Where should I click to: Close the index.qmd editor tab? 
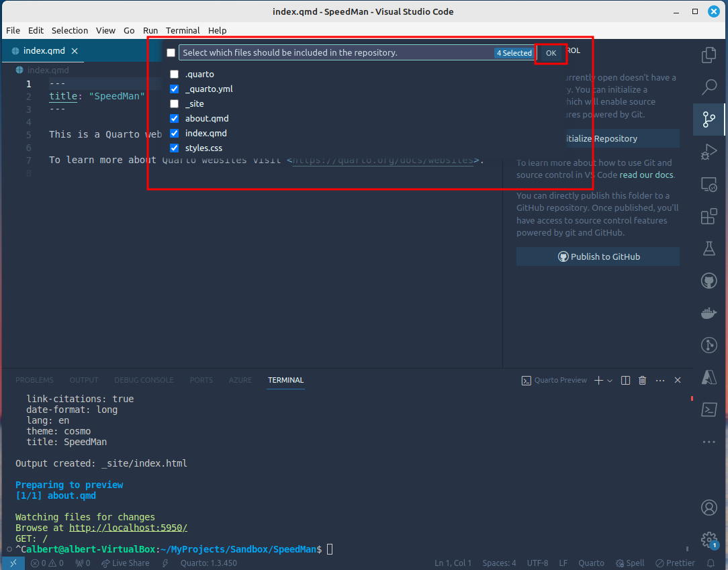point(75,51)
